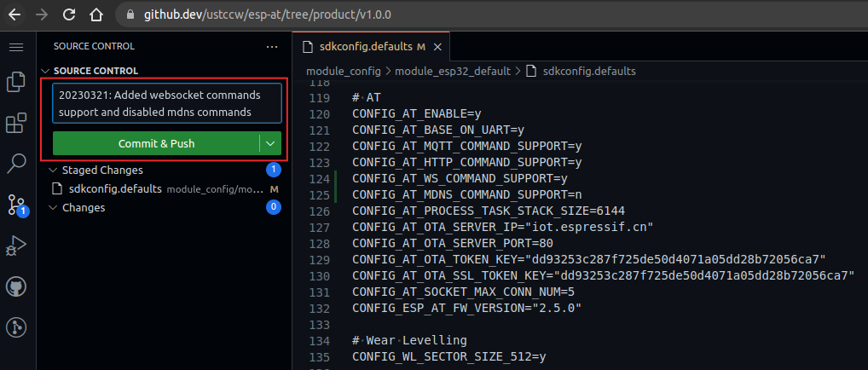Click the bottom remote repositories icon
868x370 pixels.
point(16,327)
